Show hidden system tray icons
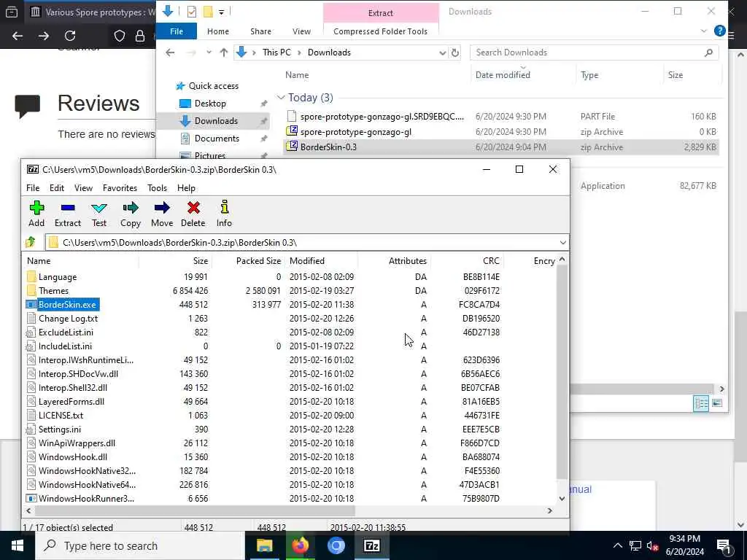747x560 pixels. (x=617, y=545)
